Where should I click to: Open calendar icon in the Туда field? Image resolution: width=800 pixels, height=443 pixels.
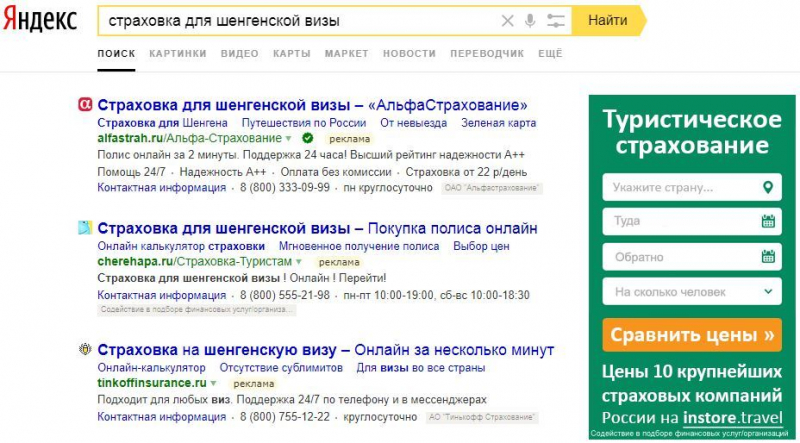point(768,222)
